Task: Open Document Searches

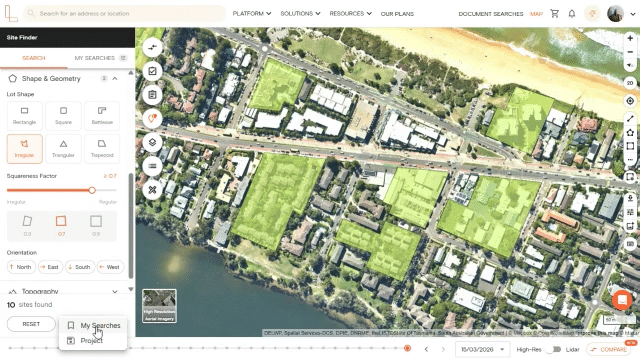Action: (x=491, y=14)
